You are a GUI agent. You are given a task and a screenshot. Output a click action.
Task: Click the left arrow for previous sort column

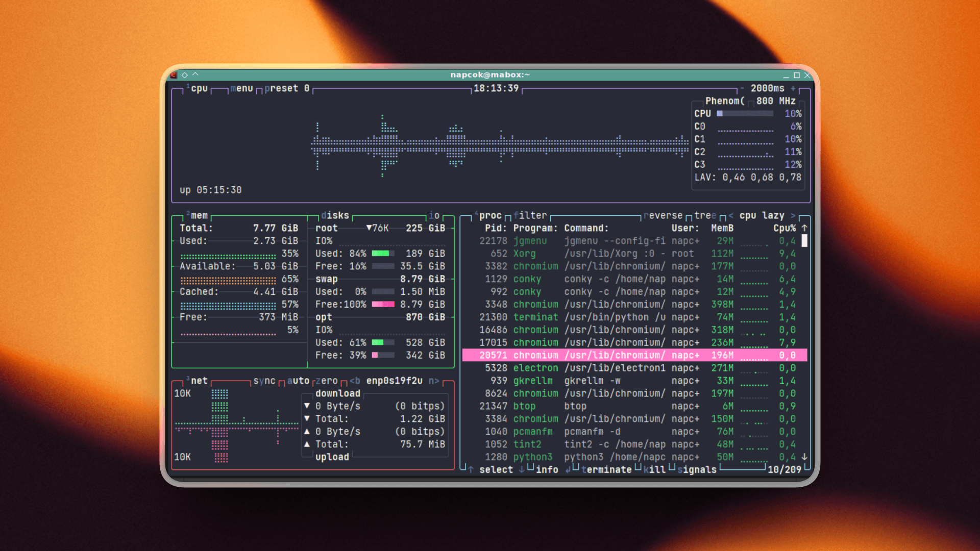(731, 216)
